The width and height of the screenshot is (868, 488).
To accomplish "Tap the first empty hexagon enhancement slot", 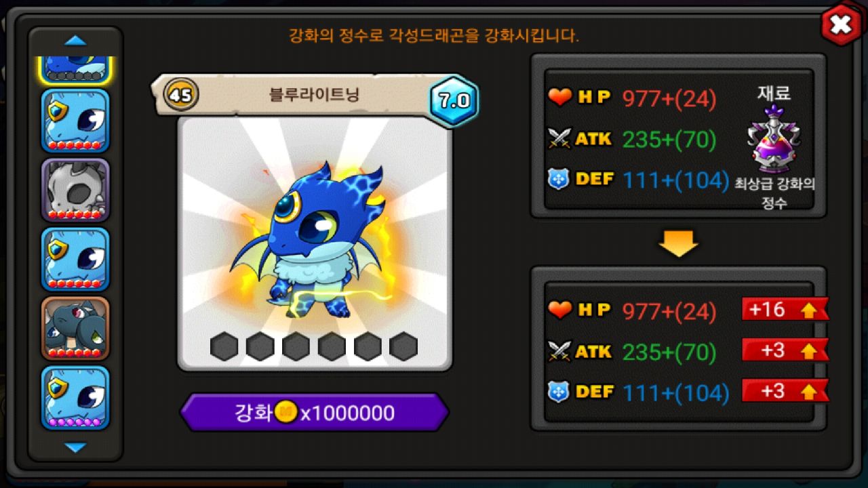I will click(224, 346).
